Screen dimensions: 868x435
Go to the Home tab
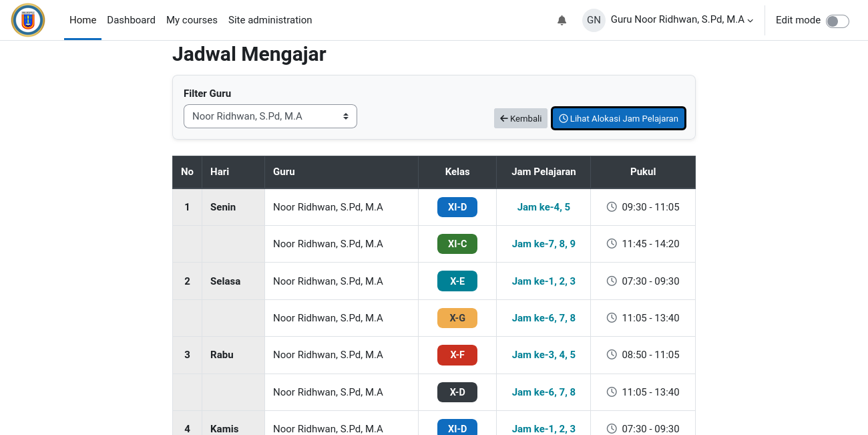(x=83, y=20)
